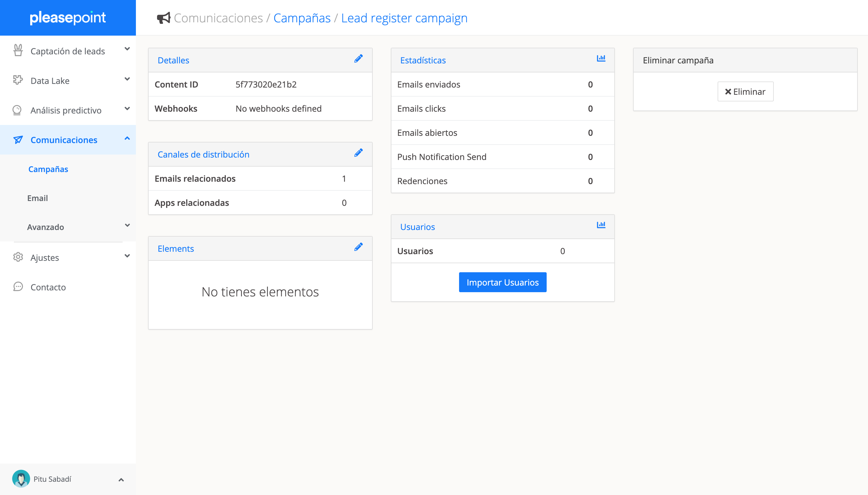
Task: Click the megaphone icon in breadcrumb
Action: pos(164,18)
